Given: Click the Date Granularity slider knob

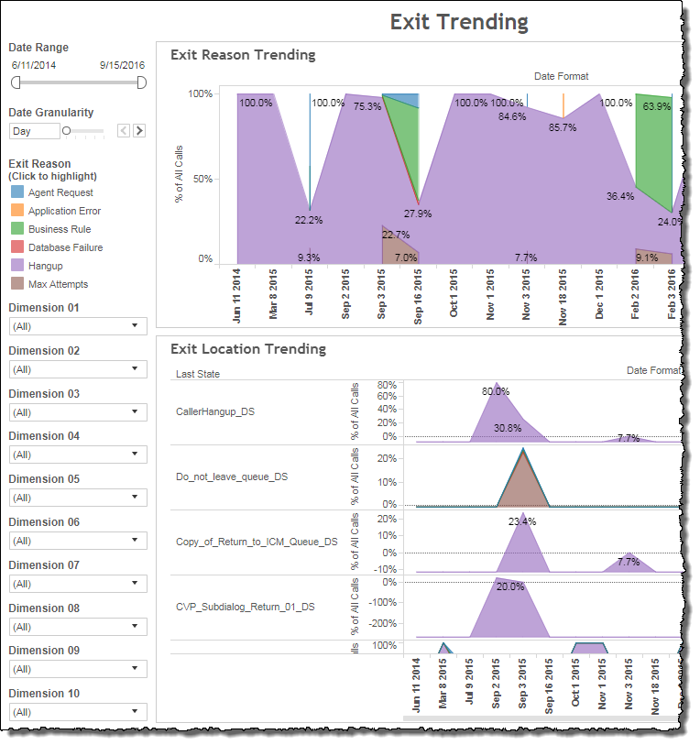Looking at the screenshot, I should (x=67, y=131).
